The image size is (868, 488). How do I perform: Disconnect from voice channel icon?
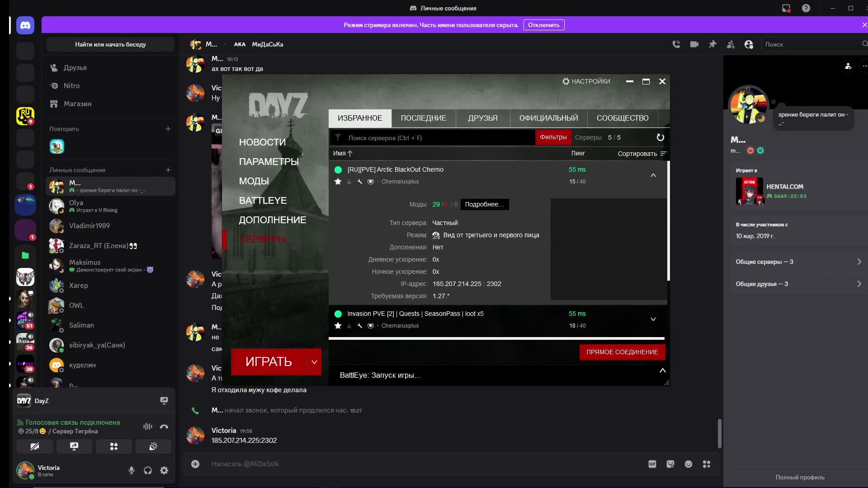[164, 426]
